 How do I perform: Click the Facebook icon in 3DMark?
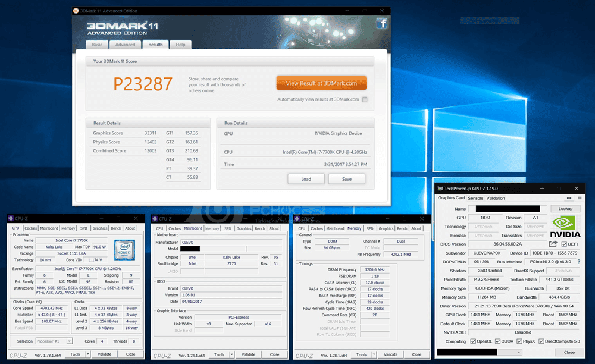pos(381,24)
